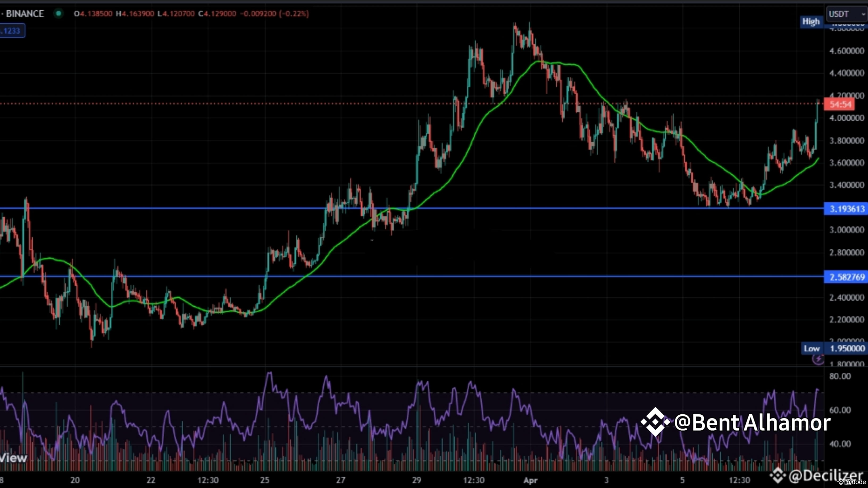Click the 4.400000 price axis label
The width and height of the screenshot is (868, 488).
846,73
